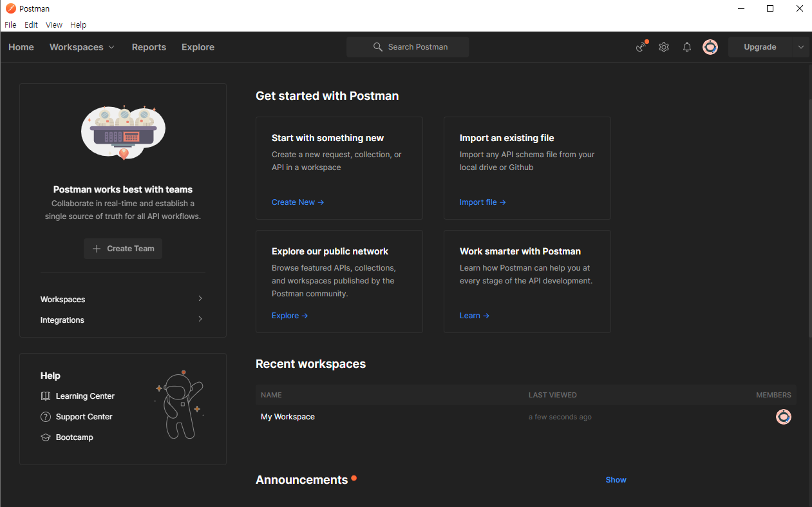Click the Explore link in public network card
Viewport: 812px width, 507px height.
click(x=290, y=316)
